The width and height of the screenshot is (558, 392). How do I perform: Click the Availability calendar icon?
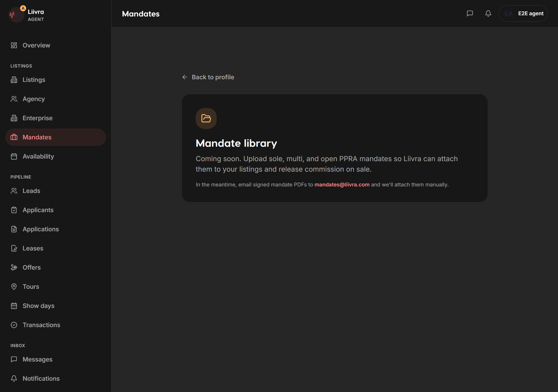point(14,157)
